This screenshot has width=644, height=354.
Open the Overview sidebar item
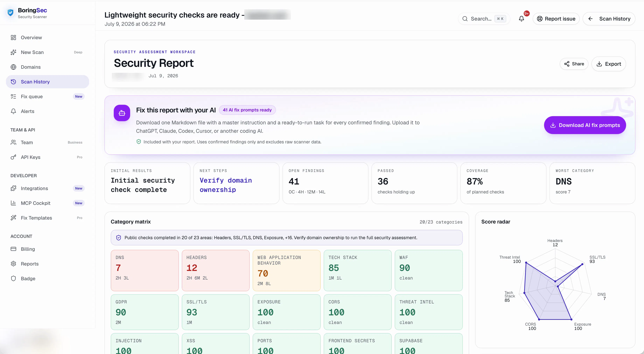47,38
